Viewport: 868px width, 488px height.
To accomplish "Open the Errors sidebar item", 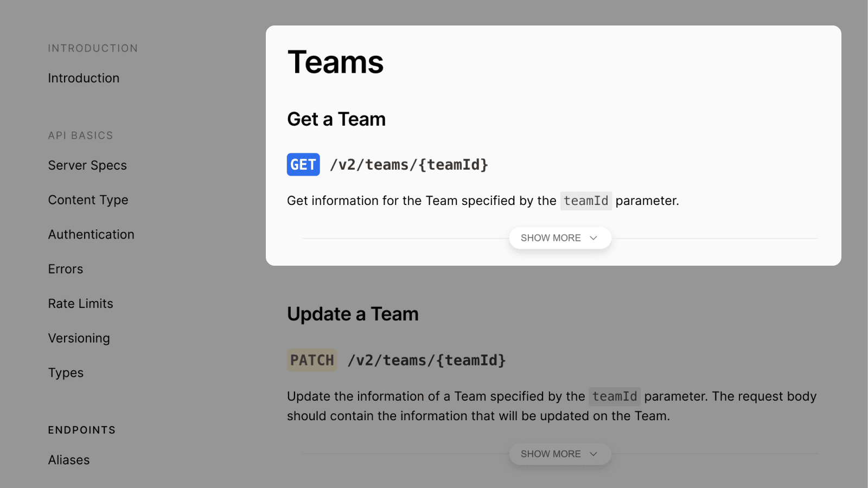I will (66, 269).
